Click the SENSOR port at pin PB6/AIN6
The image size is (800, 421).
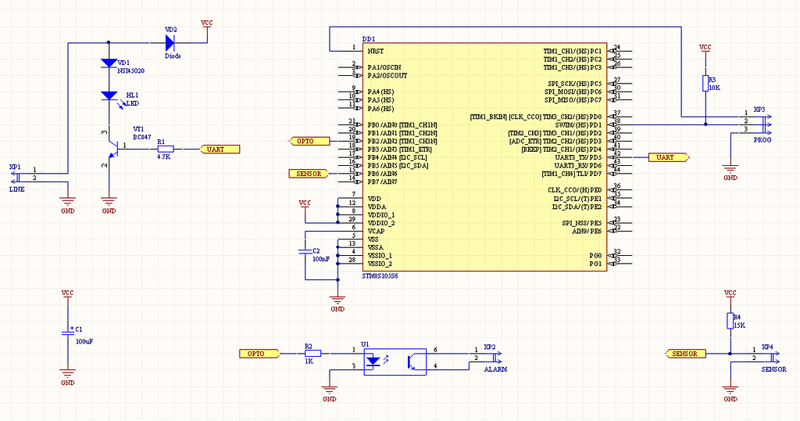point(309,174)
